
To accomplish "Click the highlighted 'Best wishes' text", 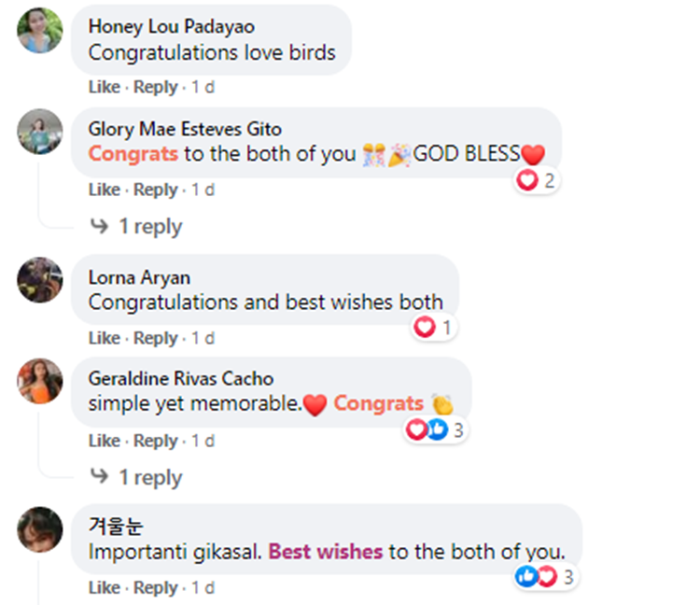I will click(326, 552).
